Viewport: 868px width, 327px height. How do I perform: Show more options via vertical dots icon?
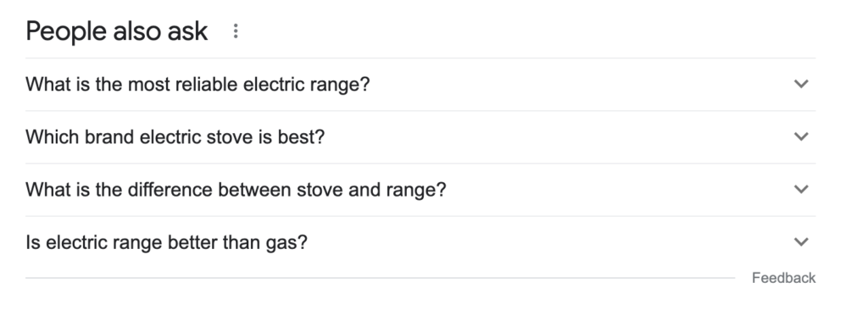(x=236, y=31)
